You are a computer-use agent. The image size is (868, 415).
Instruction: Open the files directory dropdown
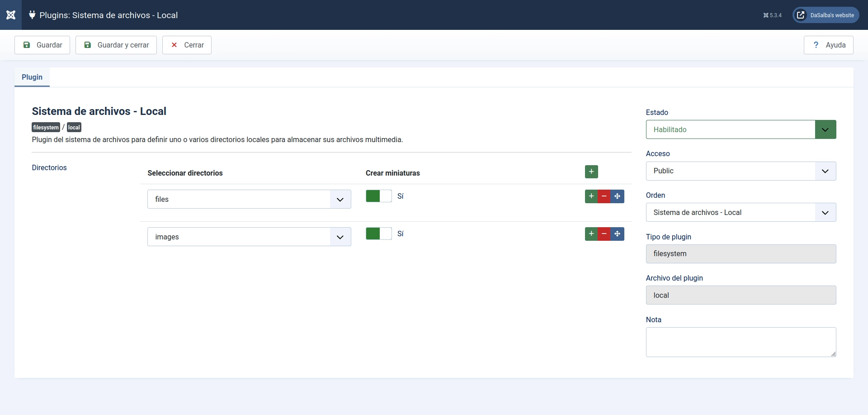point(249,200)
